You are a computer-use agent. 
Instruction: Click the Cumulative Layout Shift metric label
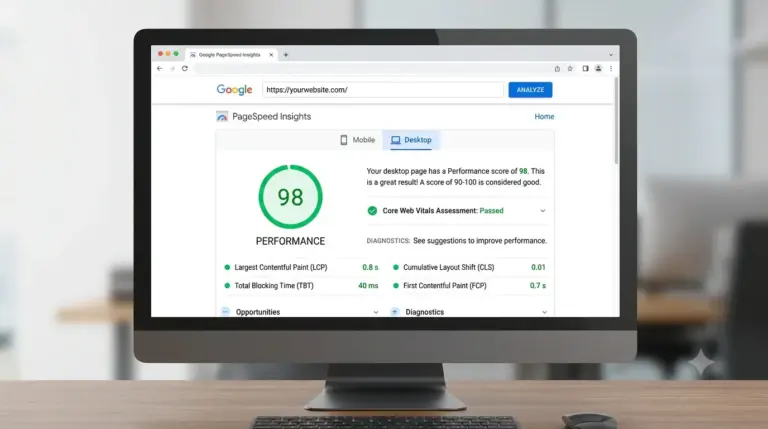[x=449, y=267]
